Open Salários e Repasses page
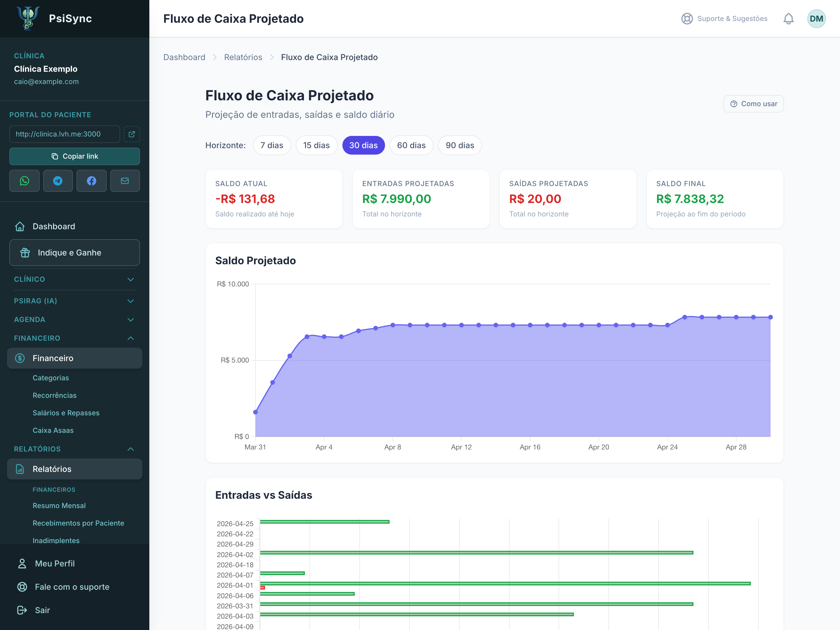The image size is (840, 630). coord(66,413)
